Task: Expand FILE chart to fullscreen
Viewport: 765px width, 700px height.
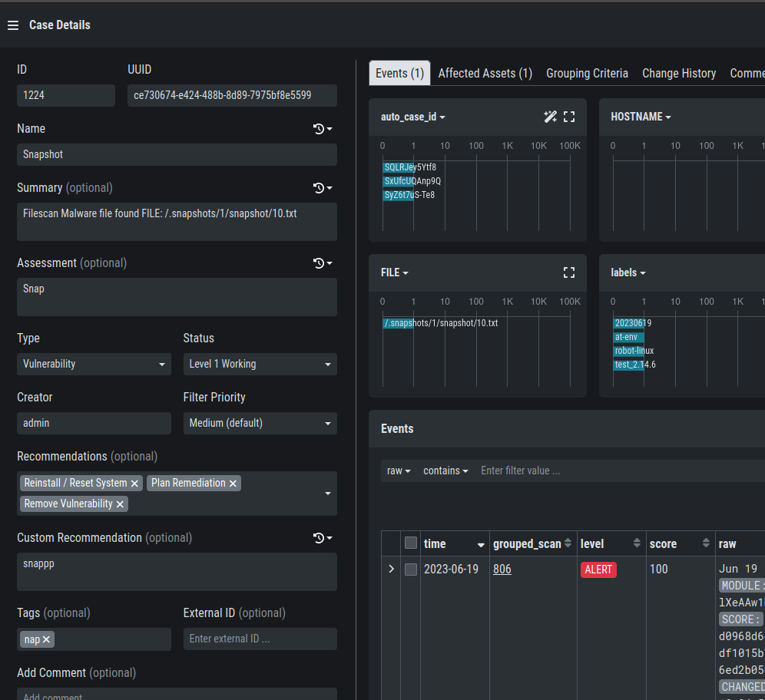Action: click(x=569, y=272)
